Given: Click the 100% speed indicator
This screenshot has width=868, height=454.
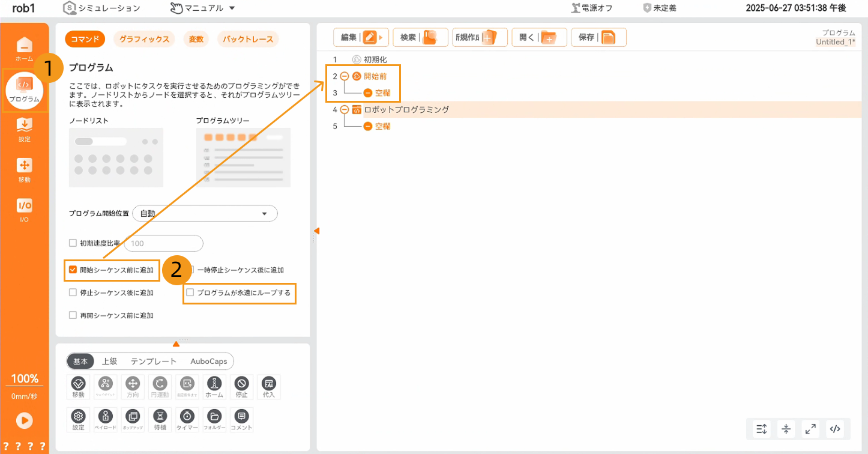Looking at the screenshot, I should (25, 379).
